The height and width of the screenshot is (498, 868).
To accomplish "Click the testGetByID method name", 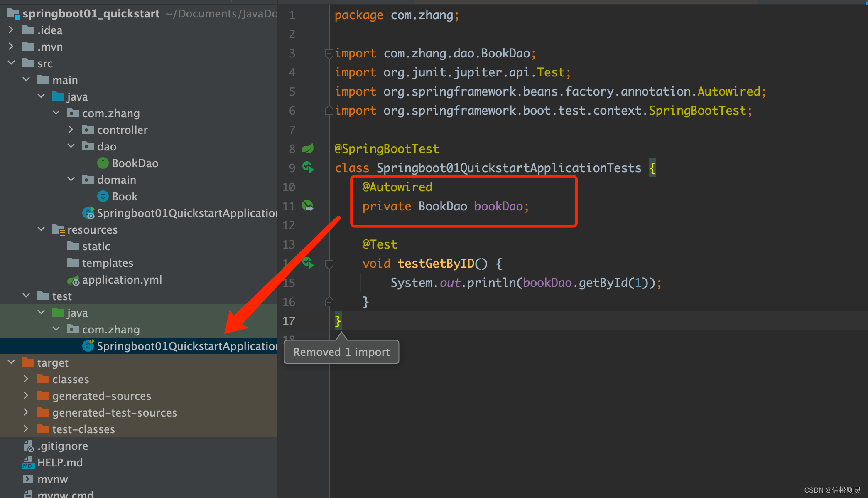I will [x=436, y=264].
